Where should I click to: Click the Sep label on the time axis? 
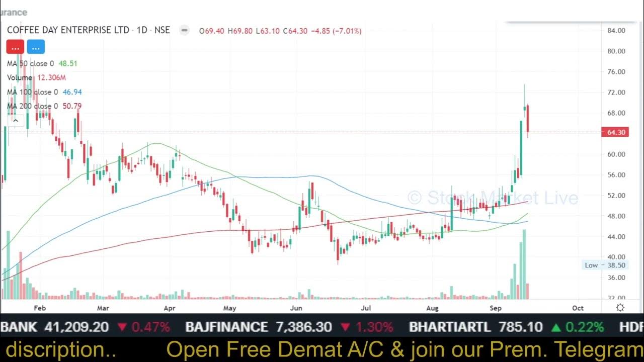point(496,308)
